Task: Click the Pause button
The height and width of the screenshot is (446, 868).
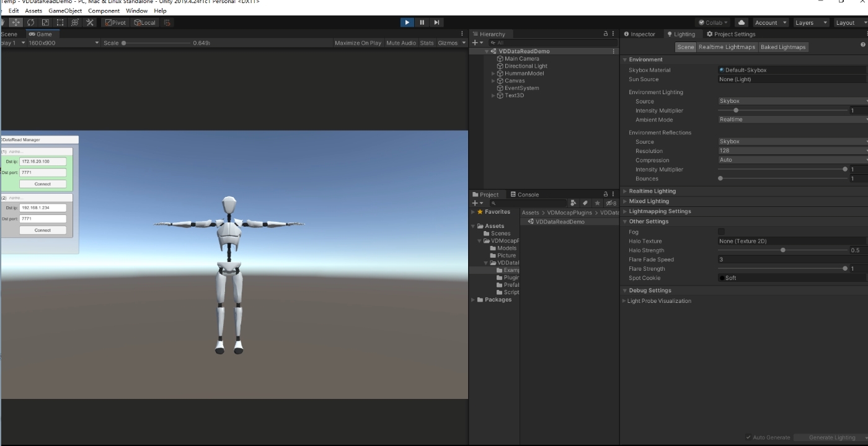Action: [x=422, y=22]
